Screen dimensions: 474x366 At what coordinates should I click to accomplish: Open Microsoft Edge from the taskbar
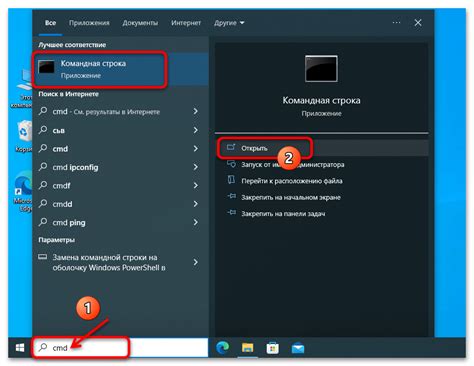(222, 348)
